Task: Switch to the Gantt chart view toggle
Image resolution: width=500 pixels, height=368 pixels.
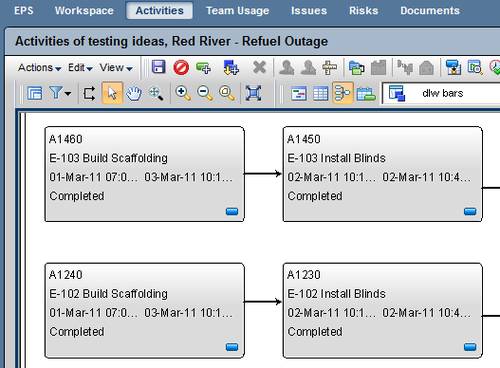Action: (299, 93)
